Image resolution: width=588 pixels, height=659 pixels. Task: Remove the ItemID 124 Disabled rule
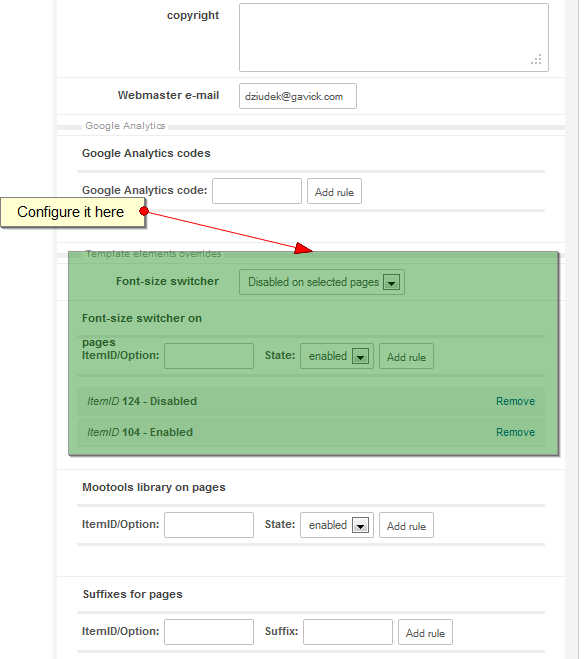click(515, 401)
